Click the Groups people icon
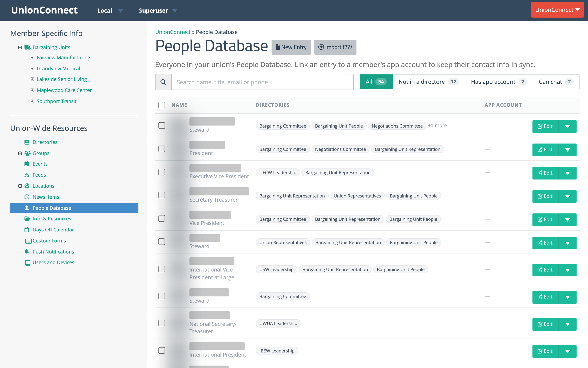This screenshot has width=588, height=368. click(27, 153)
